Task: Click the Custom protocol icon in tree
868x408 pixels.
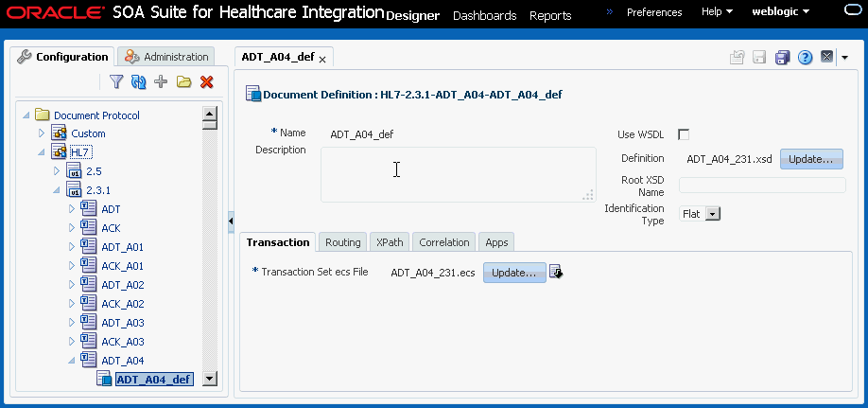Action: point(59,133)
